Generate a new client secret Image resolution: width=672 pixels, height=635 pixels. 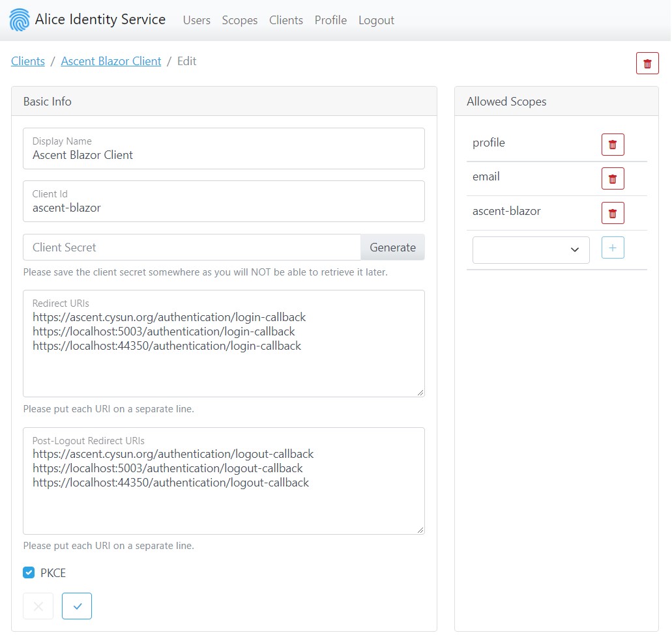(x=392, y=247)
